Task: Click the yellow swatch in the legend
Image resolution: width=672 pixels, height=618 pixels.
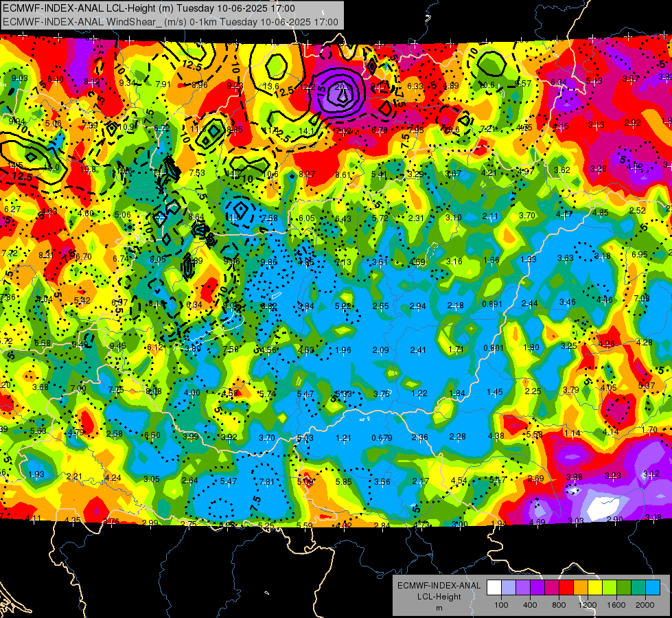Action: point(595,588)
